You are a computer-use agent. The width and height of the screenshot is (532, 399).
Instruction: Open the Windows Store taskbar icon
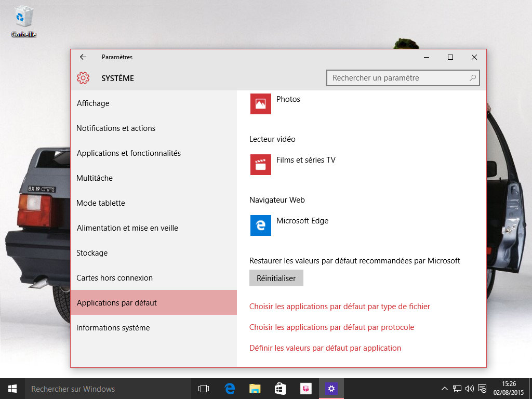click(x=280, y=389)
